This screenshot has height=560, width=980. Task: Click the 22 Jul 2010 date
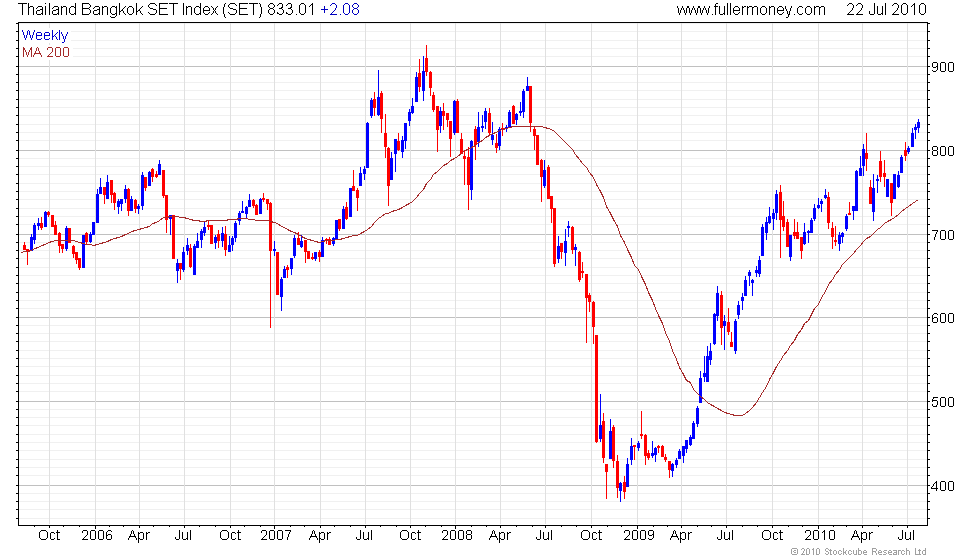pos(886,9)
